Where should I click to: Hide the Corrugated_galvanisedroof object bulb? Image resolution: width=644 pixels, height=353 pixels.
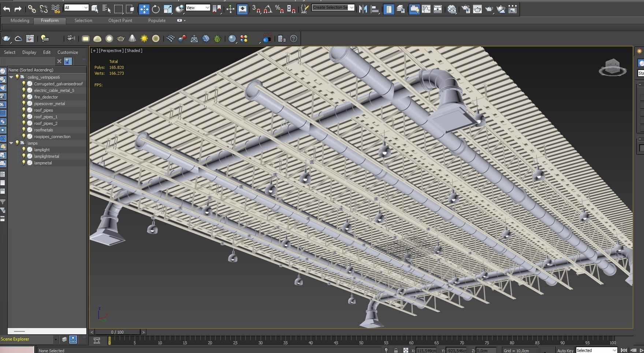24,84
